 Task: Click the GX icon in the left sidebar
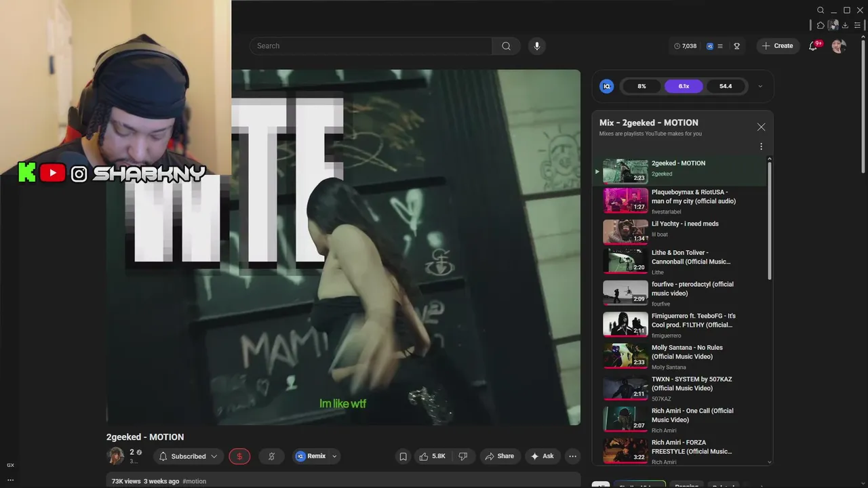10,465
